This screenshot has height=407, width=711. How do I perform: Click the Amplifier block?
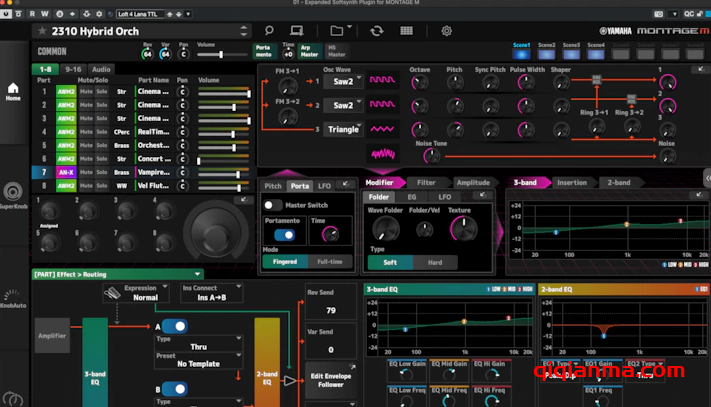(x=52, y=336)
